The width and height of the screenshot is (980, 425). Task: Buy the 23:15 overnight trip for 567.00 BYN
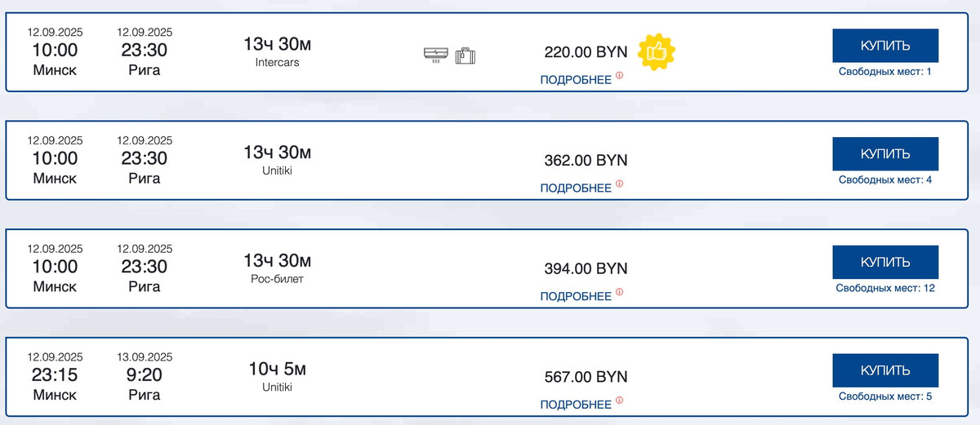point(885,371)
